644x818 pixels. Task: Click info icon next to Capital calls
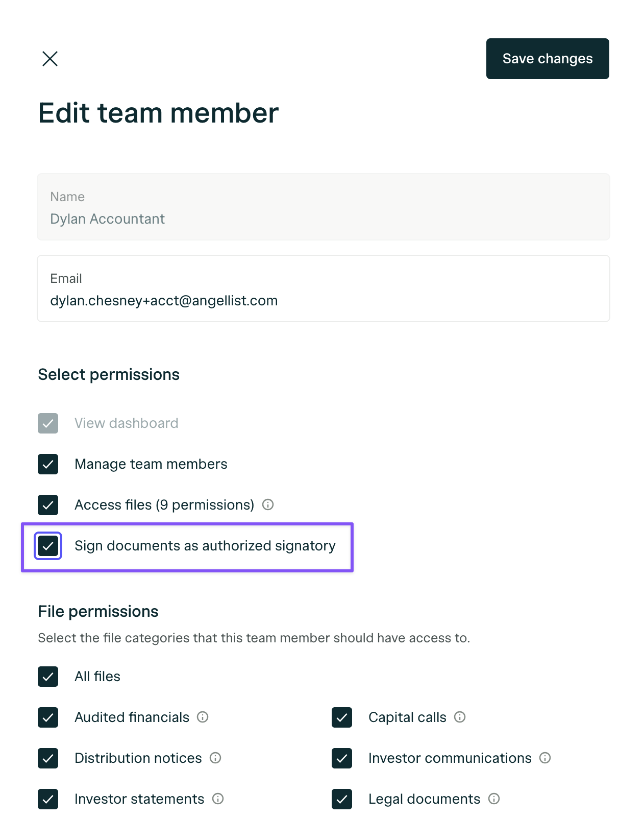pos(460,717)
